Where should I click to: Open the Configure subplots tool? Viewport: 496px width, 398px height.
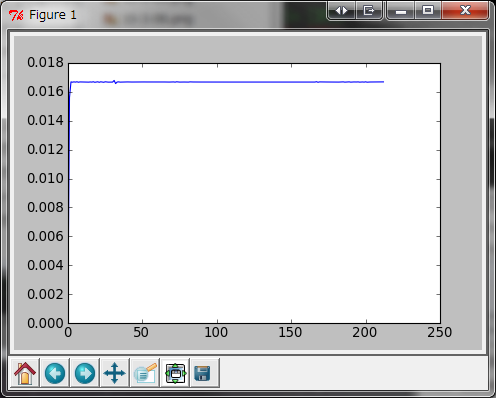[x=175, y=373]
